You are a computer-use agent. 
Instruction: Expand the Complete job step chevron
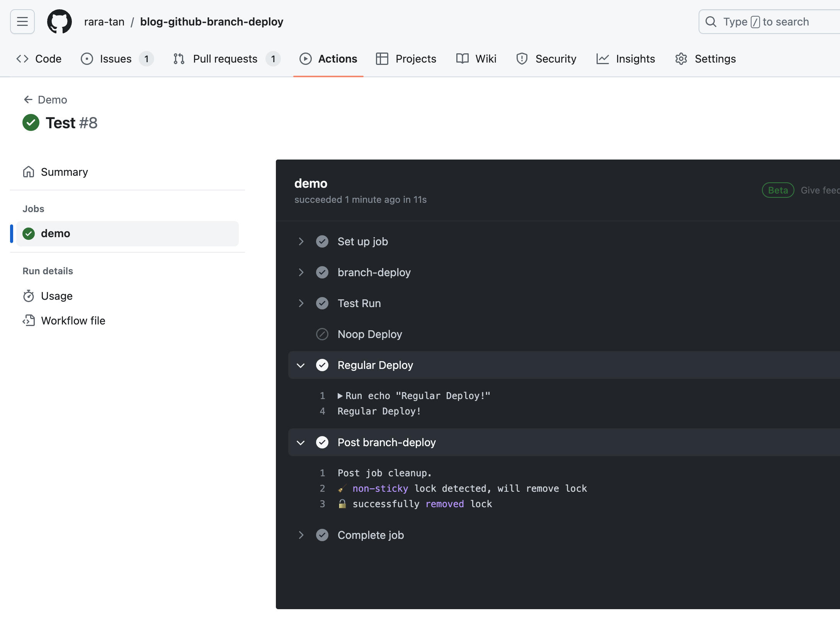coord(301,535)
